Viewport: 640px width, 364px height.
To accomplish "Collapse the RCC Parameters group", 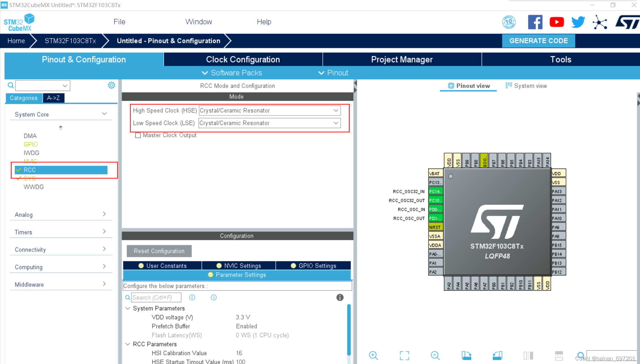I will (x=128, y=344).
